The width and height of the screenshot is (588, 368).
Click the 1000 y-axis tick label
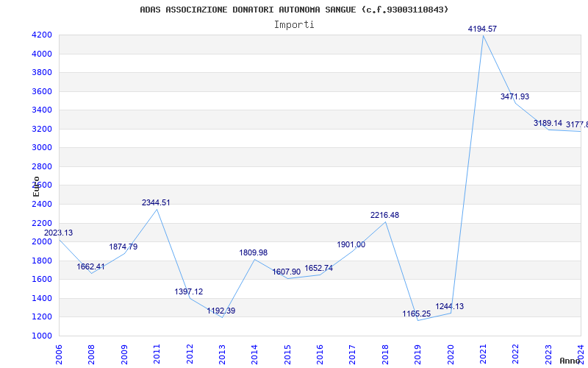pos(41,336)
